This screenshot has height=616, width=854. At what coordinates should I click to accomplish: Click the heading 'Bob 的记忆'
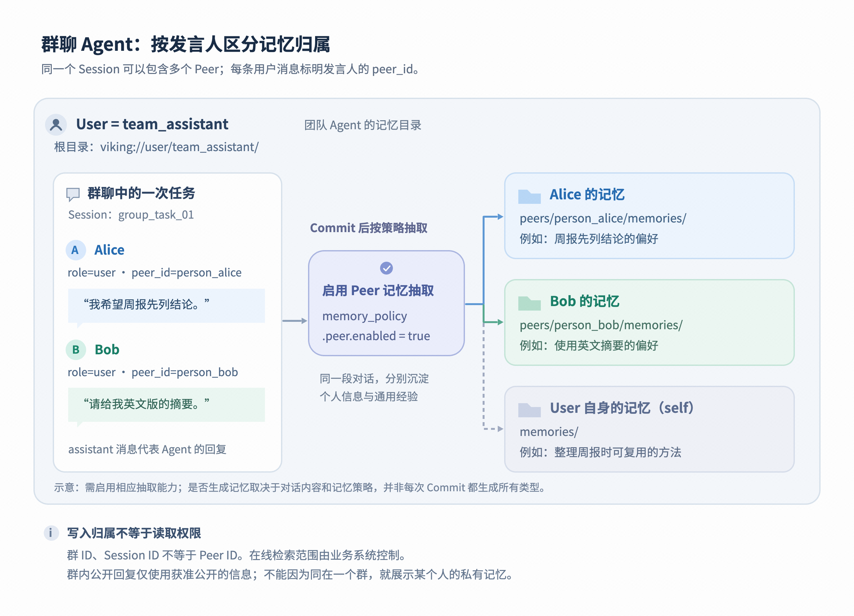tap(585, 301)
